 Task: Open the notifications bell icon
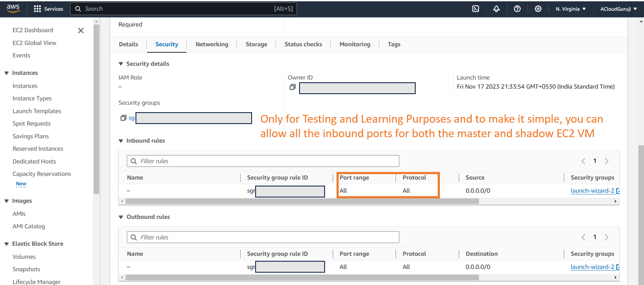coord(496,9)
